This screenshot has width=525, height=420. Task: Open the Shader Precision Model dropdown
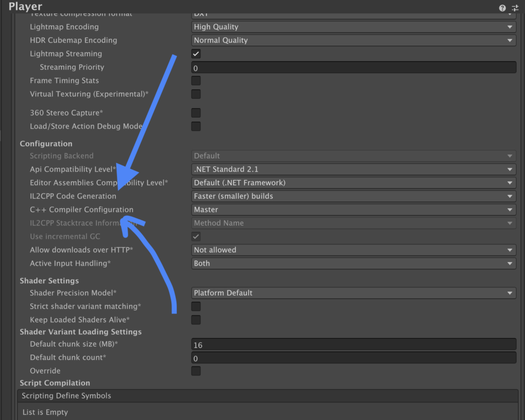point(353,293)
